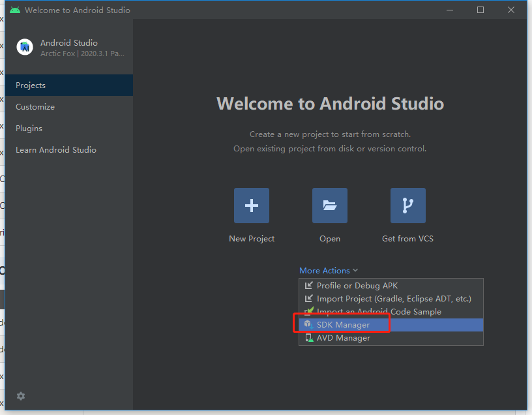Choose Profile or Debug APK menu entry
532x415 pixels.
[x=391, y=286]
